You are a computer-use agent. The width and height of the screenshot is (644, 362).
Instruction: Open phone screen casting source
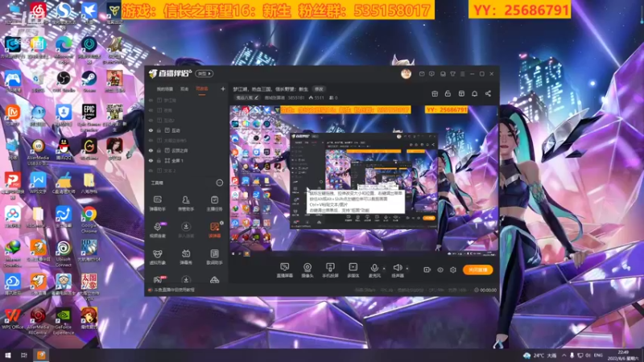330,270
